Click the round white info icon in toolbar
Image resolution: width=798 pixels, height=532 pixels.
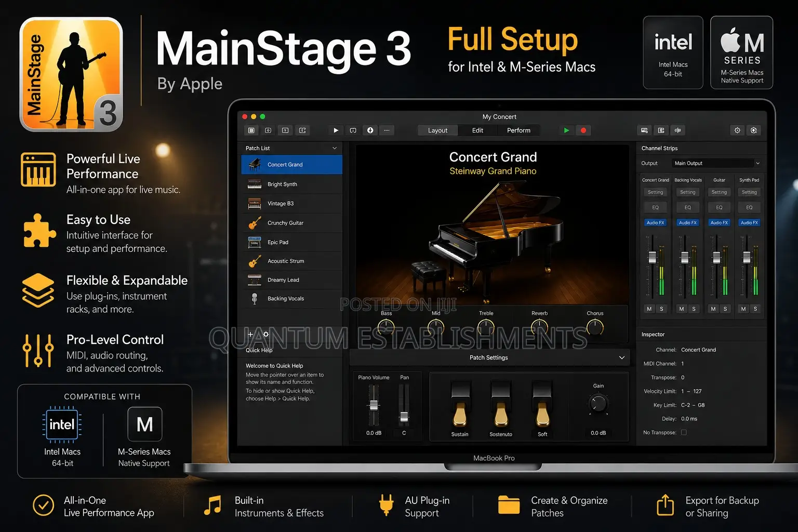tap(370, 130)
